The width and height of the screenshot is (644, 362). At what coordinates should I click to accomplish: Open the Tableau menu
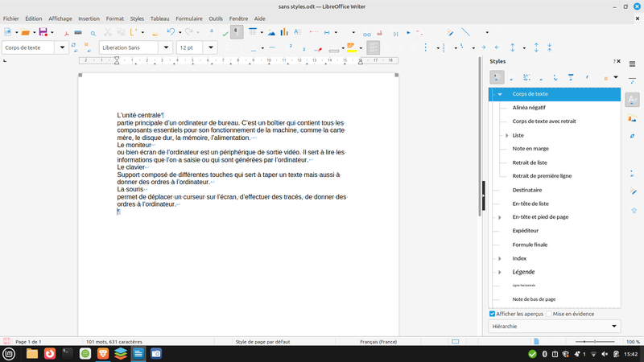(159, 18)
